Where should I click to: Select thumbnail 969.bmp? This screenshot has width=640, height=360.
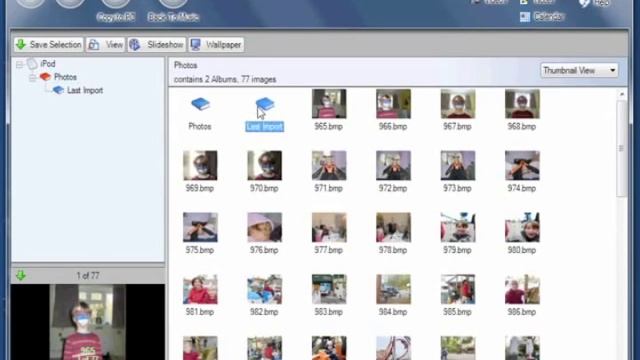pos(200,166)
